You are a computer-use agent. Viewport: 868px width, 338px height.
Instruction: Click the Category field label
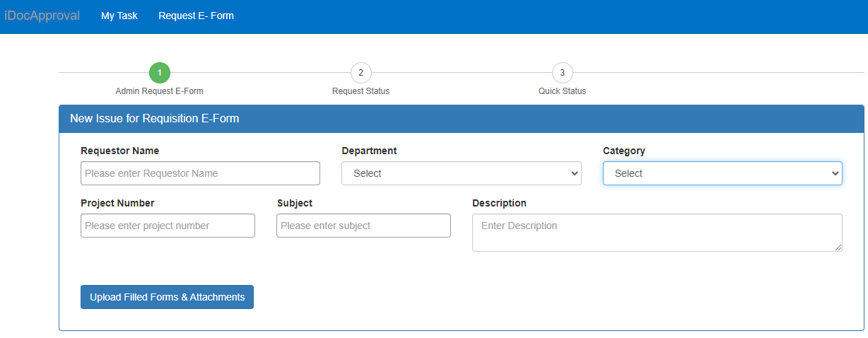(x=623, y=151)
